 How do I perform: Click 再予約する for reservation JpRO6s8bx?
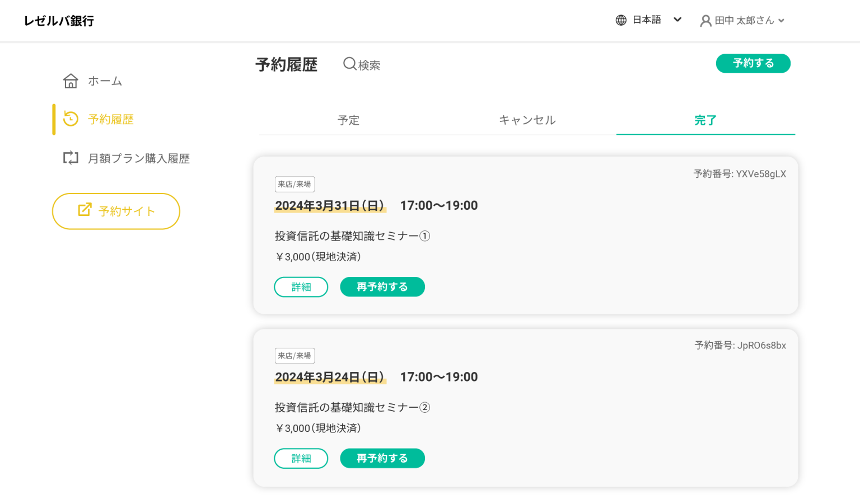[382, 458]
